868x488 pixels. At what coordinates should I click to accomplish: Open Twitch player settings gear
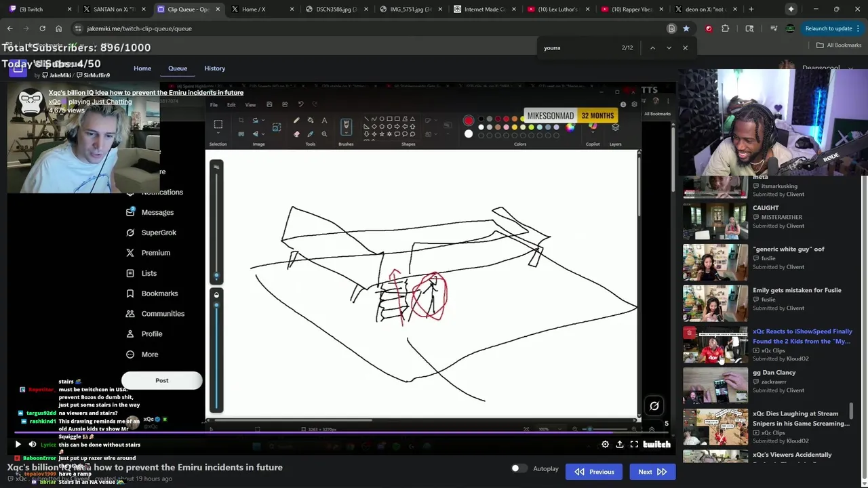coord(605,445)
